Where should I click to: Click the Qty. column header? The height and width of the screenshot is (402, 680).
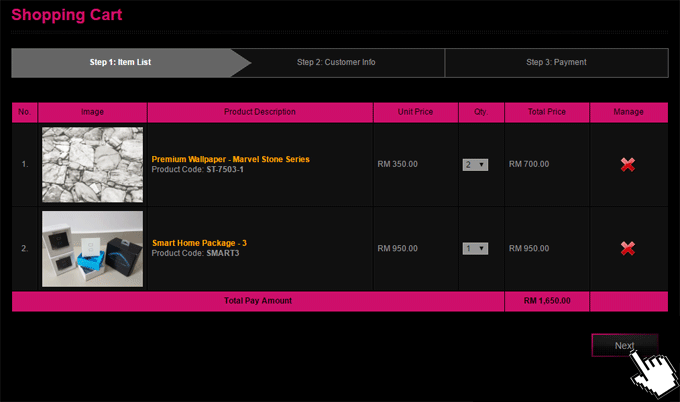(x=481, y=112)
